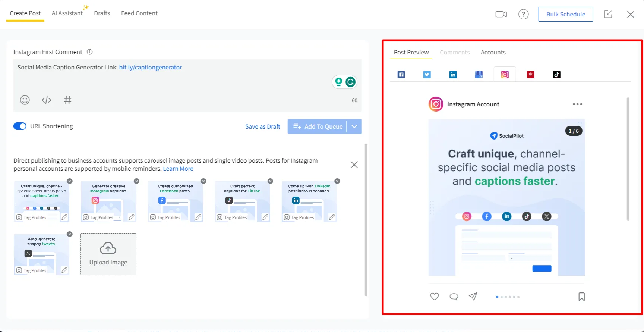Select the Pinterest preview icon

coord(530,75)
